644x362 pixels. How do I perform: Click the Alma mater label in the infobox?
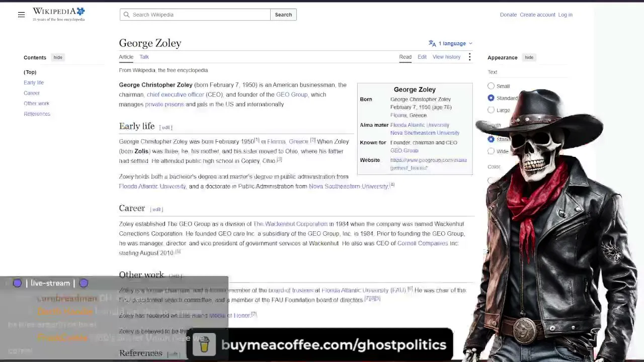[x=374, y=125]
